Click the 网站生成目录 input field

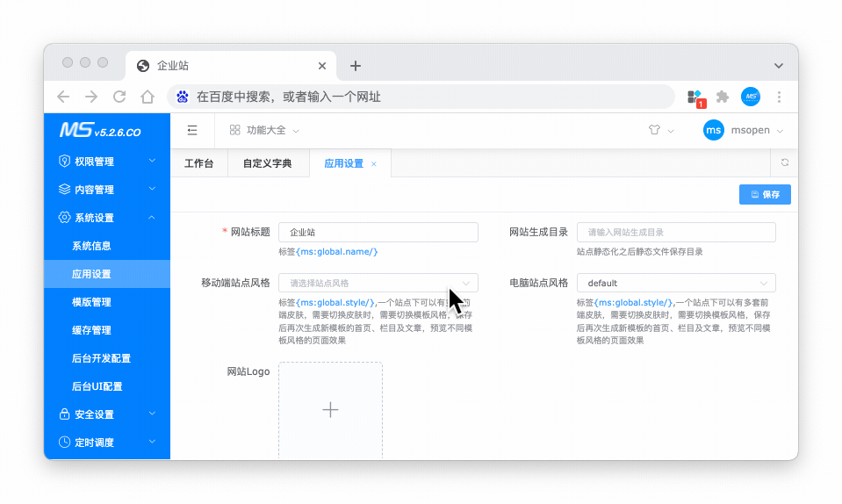click(676, 232)
